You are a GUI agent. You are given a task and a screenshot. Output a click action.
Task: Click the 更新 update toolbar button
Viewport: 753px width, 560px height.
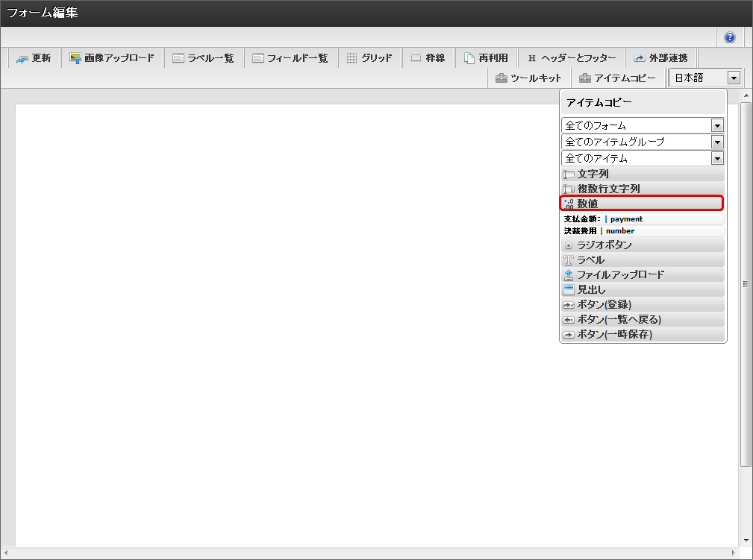34,58
